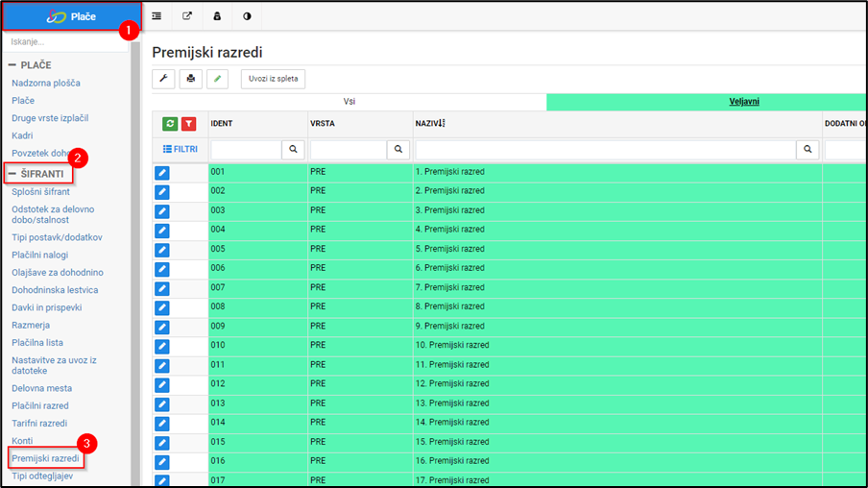Click the sidebar vertical scrollbar
This screenshot has width=868, height=488.
tap(135, 263)
